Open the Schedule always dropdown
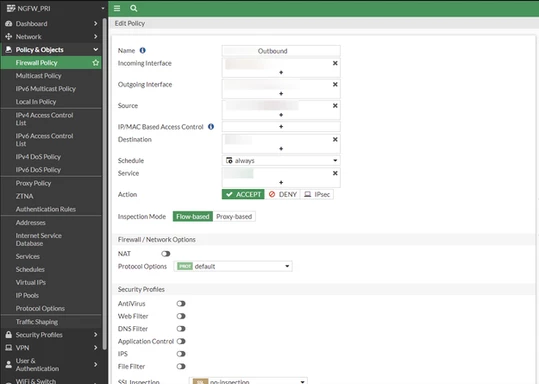This screenshot has width=539, height=384. point(281,161)
